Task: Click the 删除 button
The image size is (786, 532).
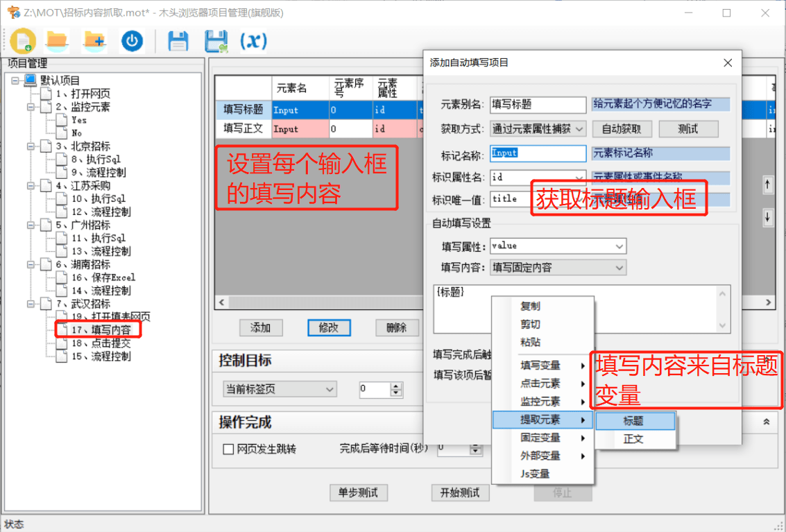Action: tap(397, 328)
